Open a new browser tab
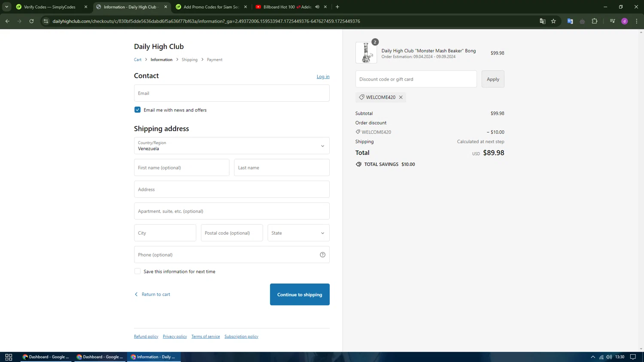 pos(337,7)
